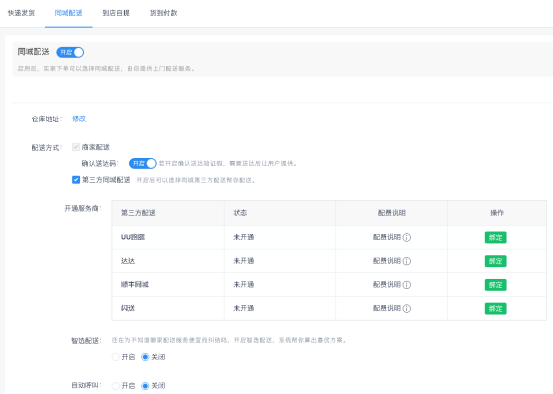553x394 pixels.
Task: Select 关闭 radio for 自动呼叫
Action: 145,386
